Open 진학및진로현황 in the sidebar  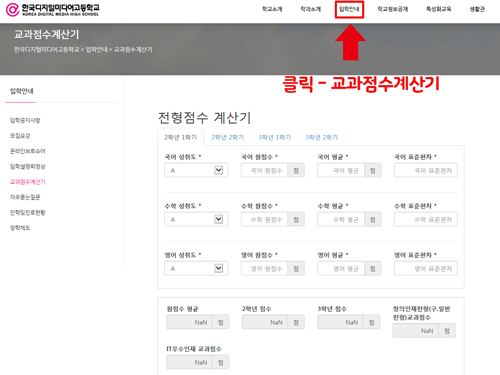point(27,212)
